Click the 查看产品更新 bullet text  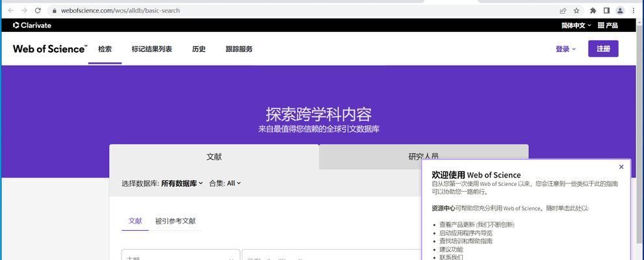click(476, 225)
